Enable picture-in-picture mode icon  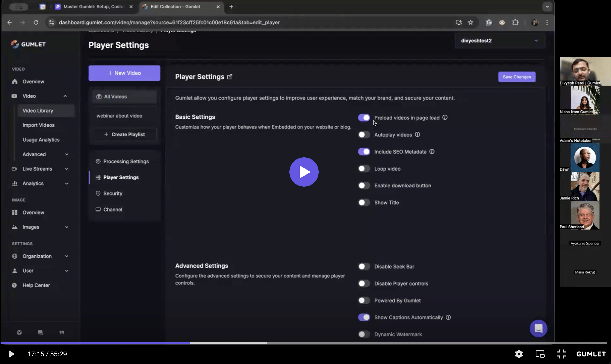pos(540,354)
